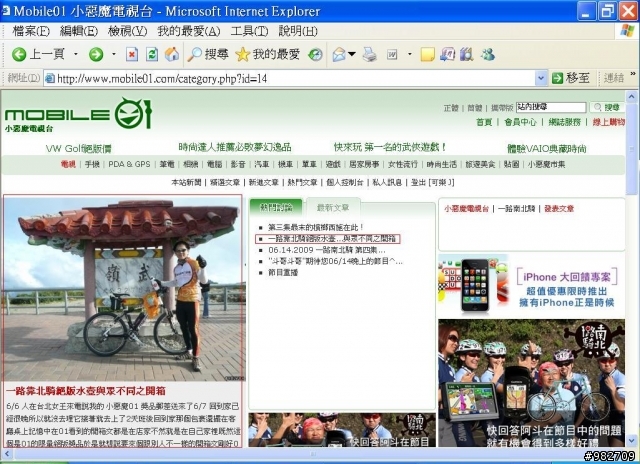Image resolution: width=640 pixels, height=464 pixels.
Task: Click the yellow note Discuss icon
Action: 427,54
